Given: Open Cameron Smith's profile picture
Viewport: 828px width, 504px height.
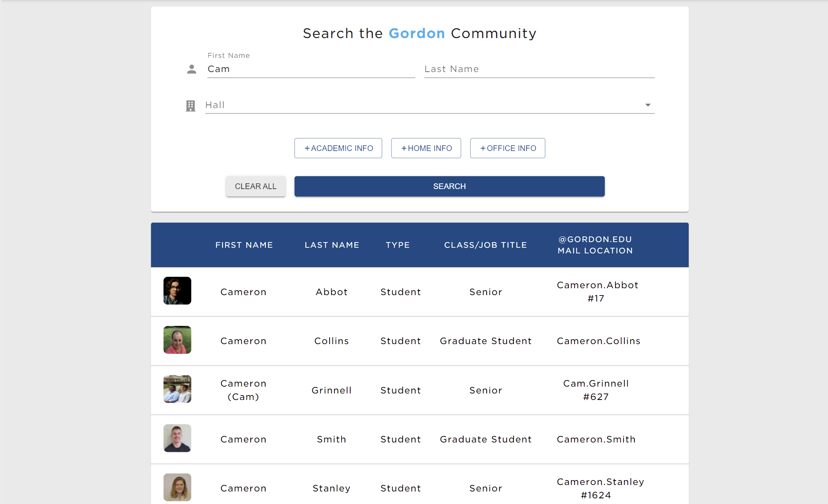Looking at the screenshot, I should 177,438.
